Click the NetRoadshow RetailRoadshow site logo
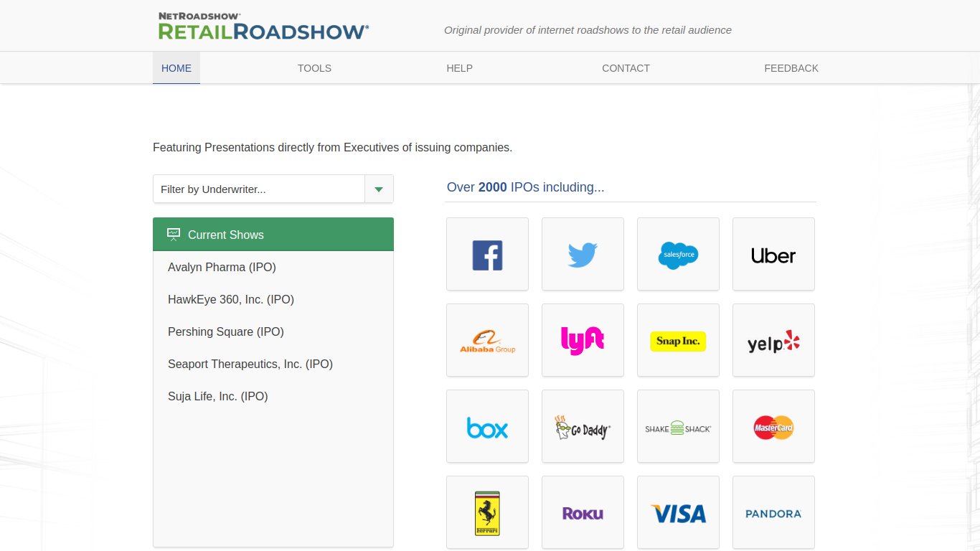This screenshot has height=551, width=980. (x=263, y=26)
